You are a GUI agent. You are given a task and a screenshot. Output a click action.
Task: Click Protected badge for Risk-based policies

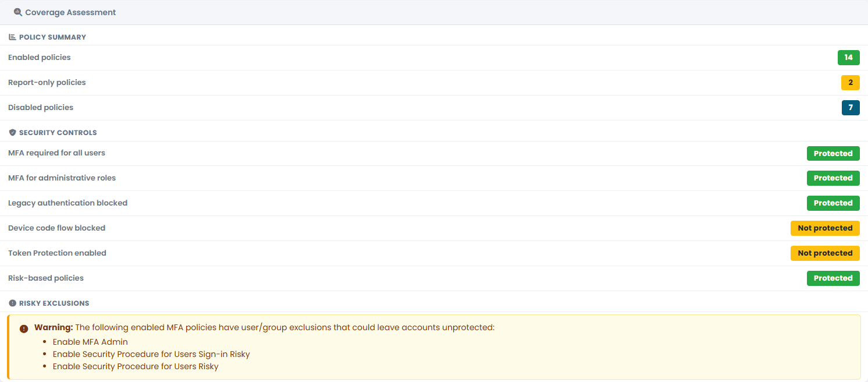tap(833, 278)
